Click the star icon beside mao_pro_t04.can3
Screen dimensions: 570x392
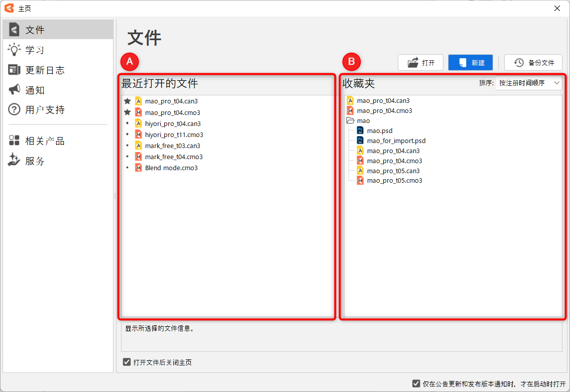128,101
